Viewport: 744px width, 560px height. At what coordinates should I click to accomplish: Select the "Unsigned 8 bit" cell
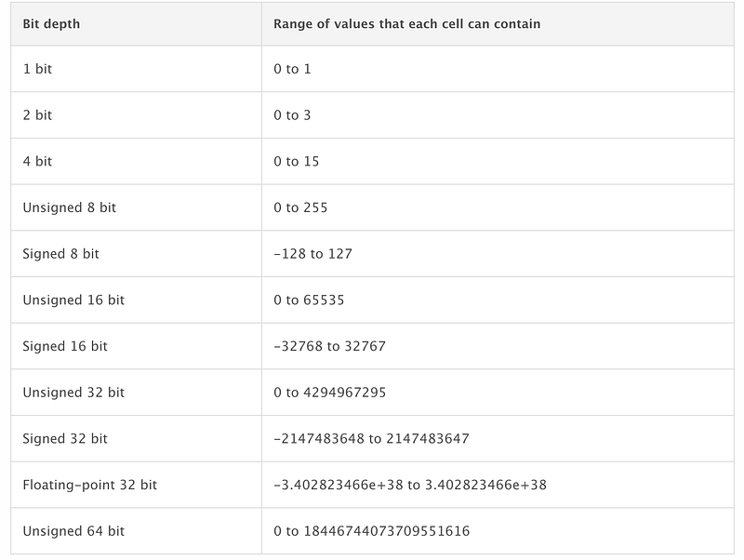pos(69,207)
